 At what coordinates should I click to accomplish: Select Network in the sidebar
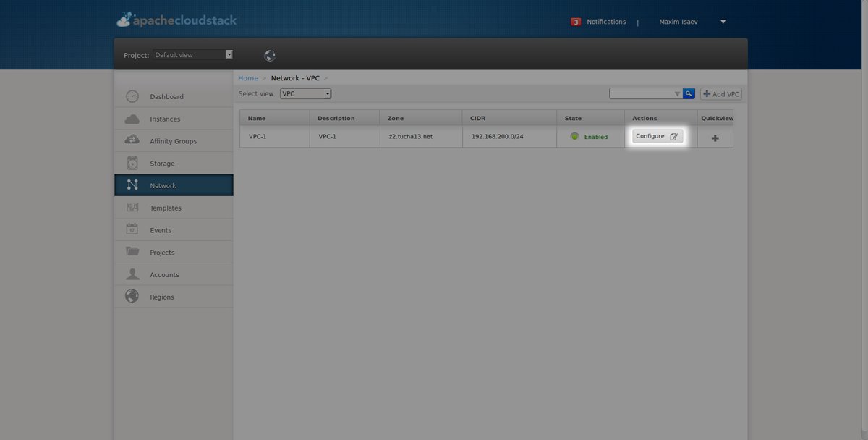pos(174,185)
